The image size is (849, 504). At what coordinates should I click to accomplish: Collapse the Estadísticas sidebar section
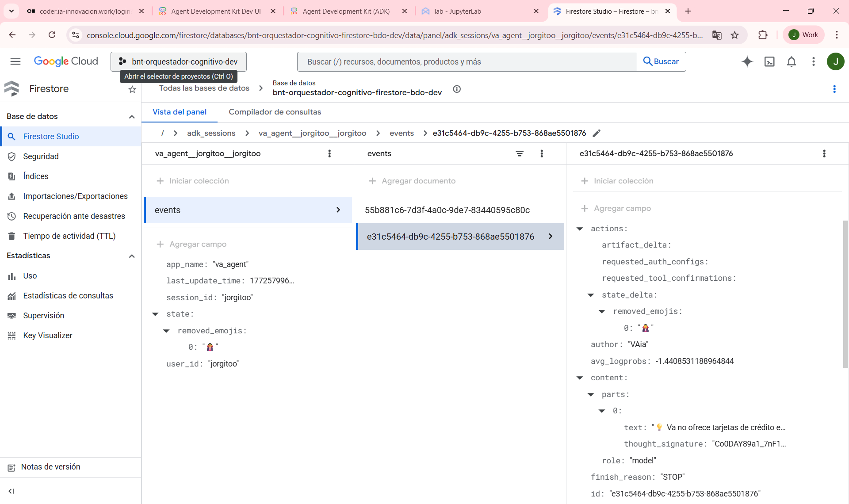coord(131,256)
